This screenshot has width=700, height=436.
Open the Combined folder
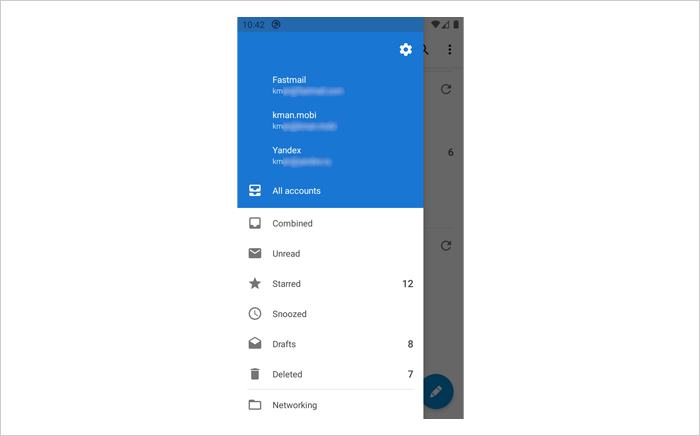330,223
